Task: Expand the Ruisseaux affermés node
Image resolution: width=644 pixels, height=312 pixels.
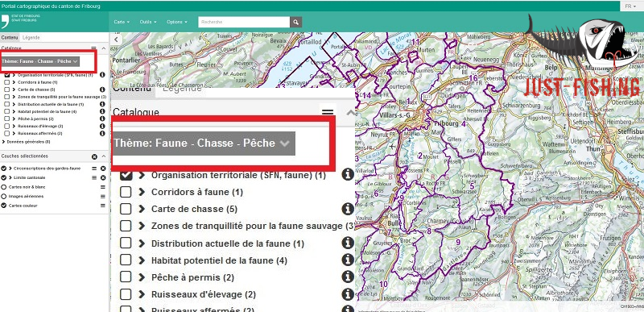Action: pyautogui.click(x=14, y=133)
